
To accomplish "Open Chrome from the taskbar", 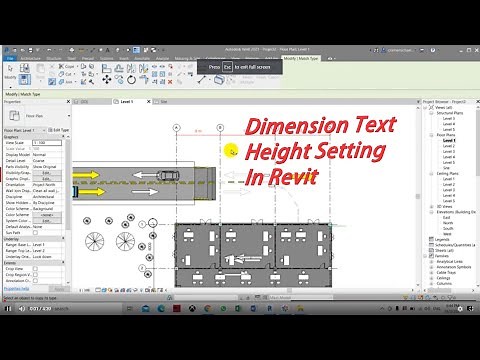I will click(x=208, y=309).
